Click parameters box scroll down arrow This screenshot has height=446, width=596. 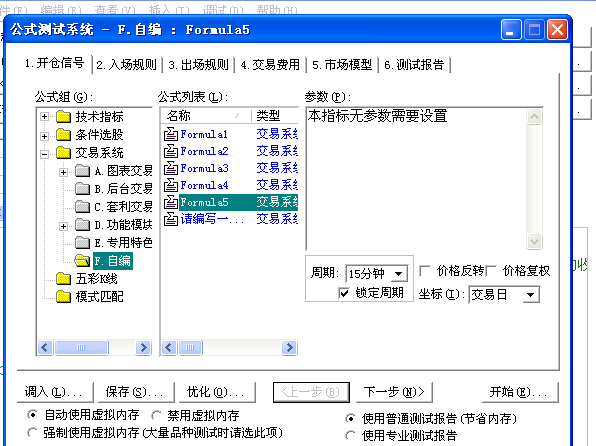(x=534, y=241)
